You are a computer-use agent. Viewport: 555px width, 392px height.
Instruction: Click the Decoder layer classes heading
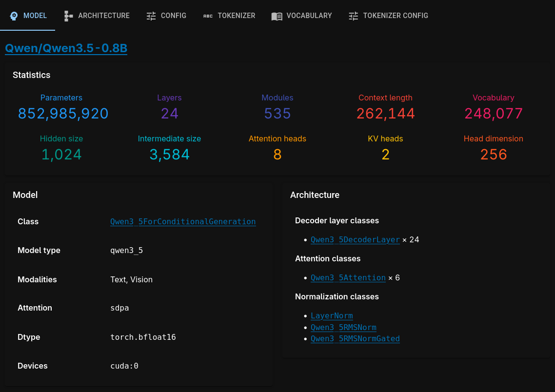[x=337, y=220]
